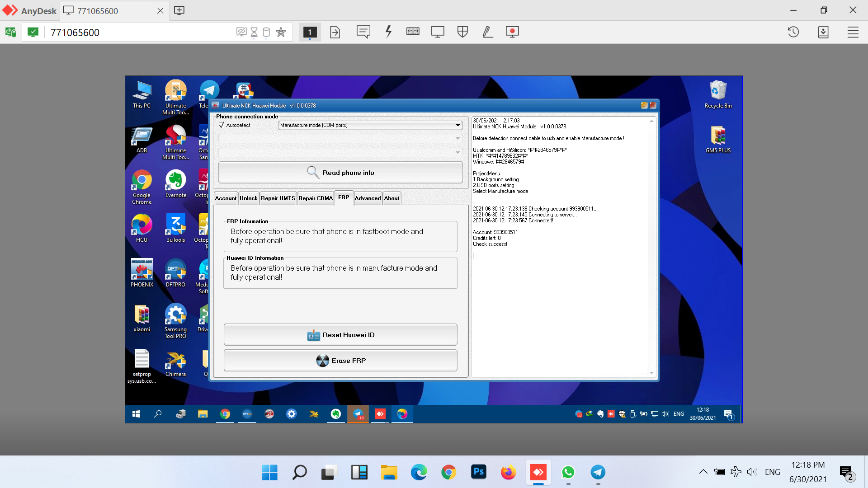Select the FRP tab
Image resolution: width=868 pixels, height=488 pixels.
tap(344, 197)
